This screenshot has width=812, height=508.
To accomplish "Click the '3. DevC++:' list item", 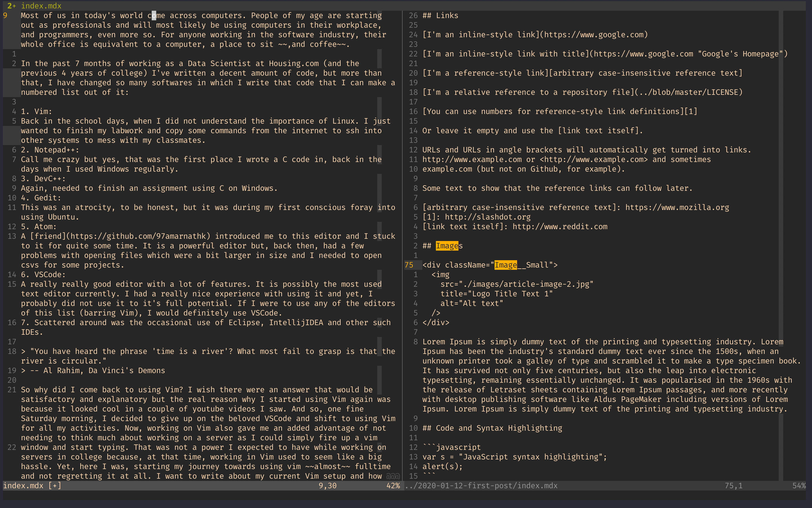I will point(43,178).
